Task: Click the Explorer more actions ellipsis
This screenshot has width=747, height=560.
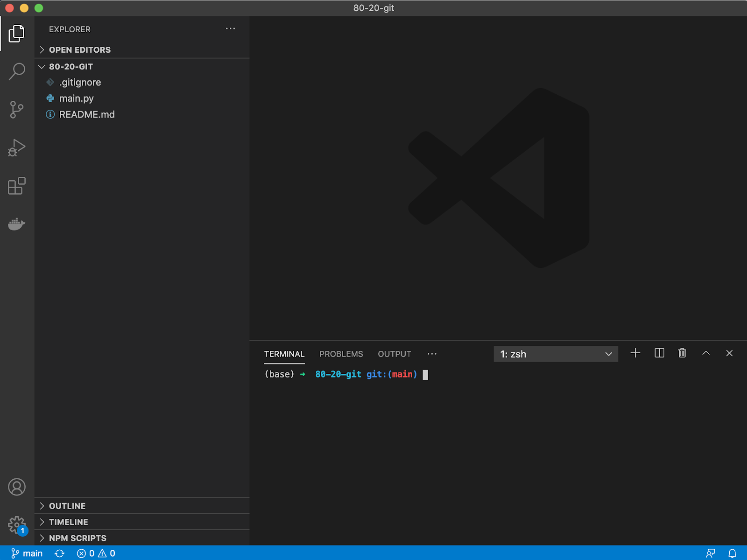Action: coord(231,29)
